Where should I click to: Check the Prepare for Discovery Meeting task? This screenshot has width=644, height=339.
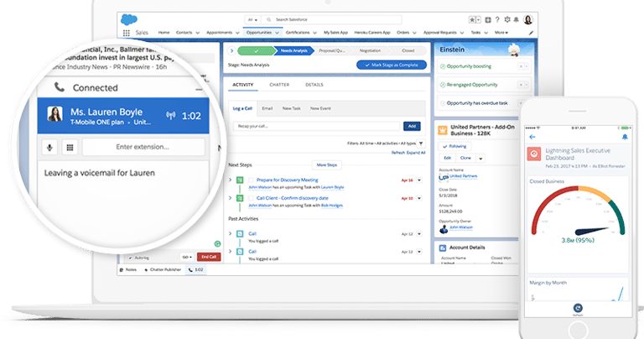click(x=251, y=180)
